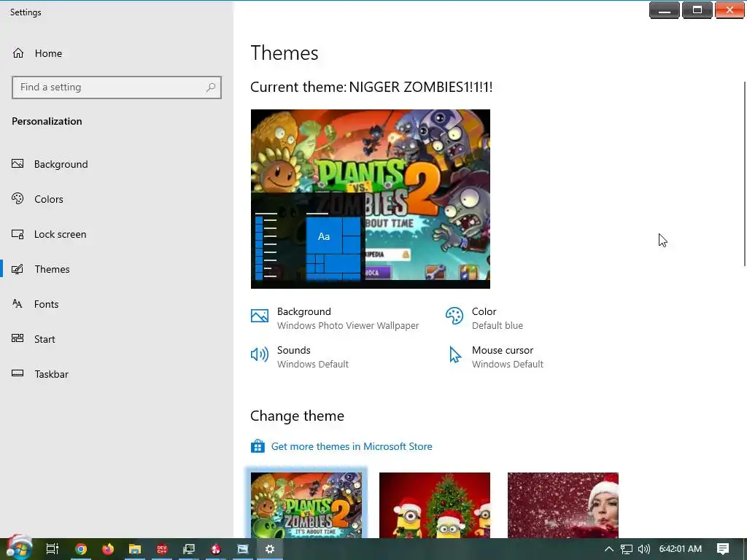Select the Plants vs Zombies 2 theme thumbnail
The width and height of the screenshot is (747, 560).
point(306,505)
